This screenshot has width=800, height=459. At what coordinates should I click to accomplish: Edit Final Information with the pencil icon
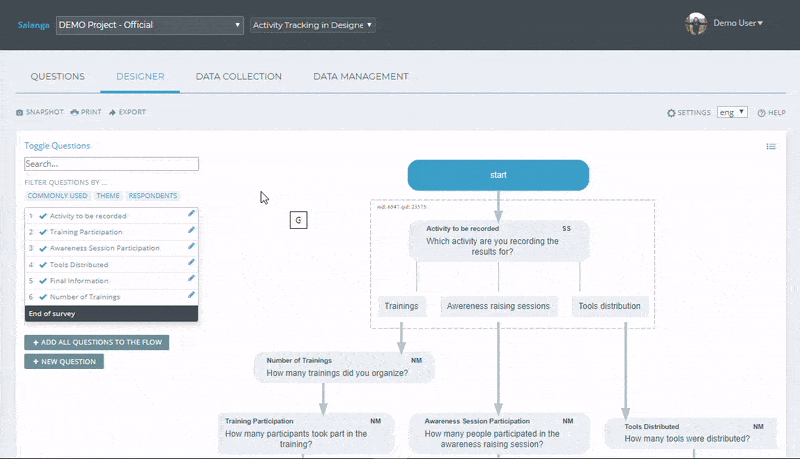pos(191,278)
